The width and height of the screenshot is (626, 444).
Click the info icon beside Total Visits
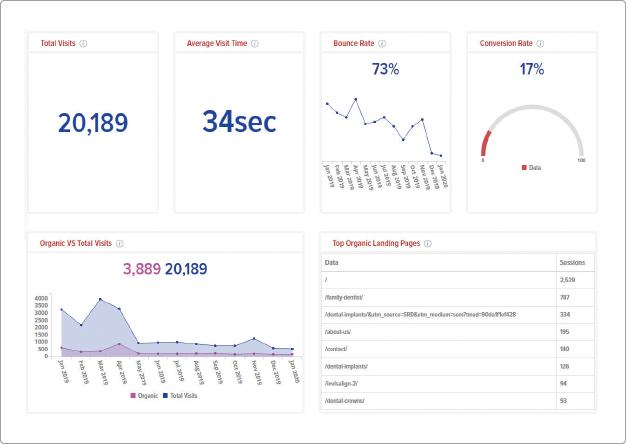pyautogui.click(x=83, y=44)
